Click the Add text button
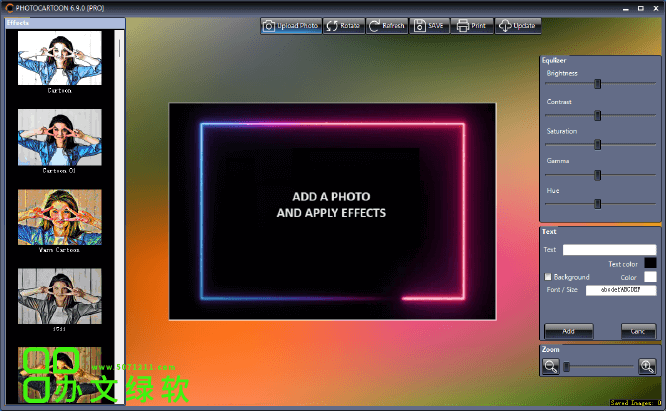Viewport: 666px width, 412px height. click(x=568, y=330)
